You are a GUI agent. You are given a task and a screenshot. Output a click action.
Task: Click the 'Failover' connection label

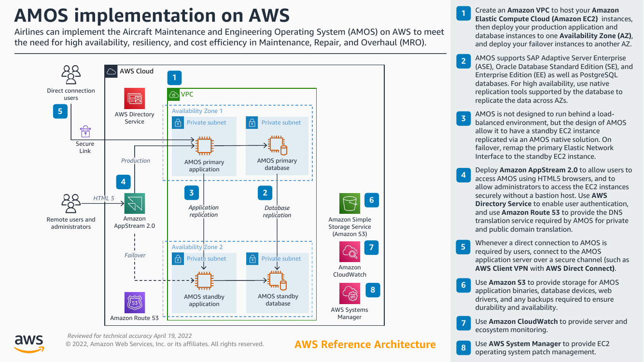[x=135, y=255]
